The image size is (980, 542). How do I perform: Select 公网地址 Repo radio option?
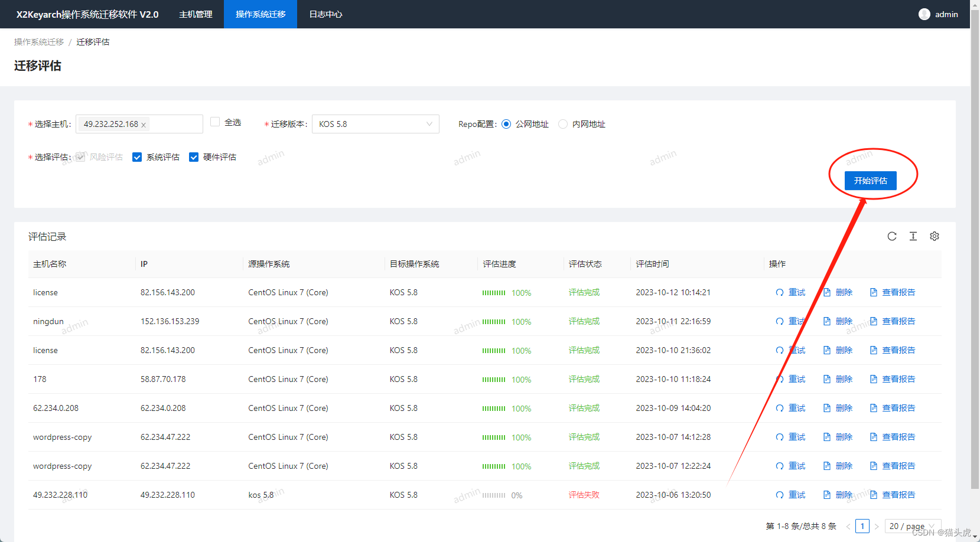pyautogui.click(x=506, y=124)
